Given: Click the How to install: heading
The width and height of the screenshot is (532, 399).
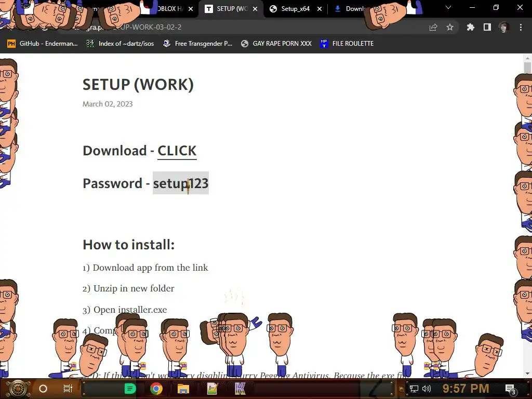Looking at the screenshot, I should pos(129,245).
